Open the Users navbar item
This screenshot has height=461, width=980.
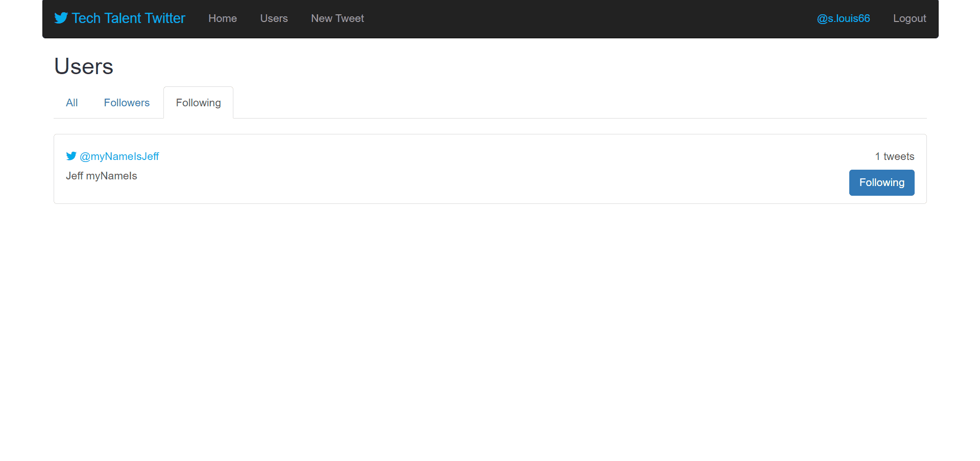point(274,18)
